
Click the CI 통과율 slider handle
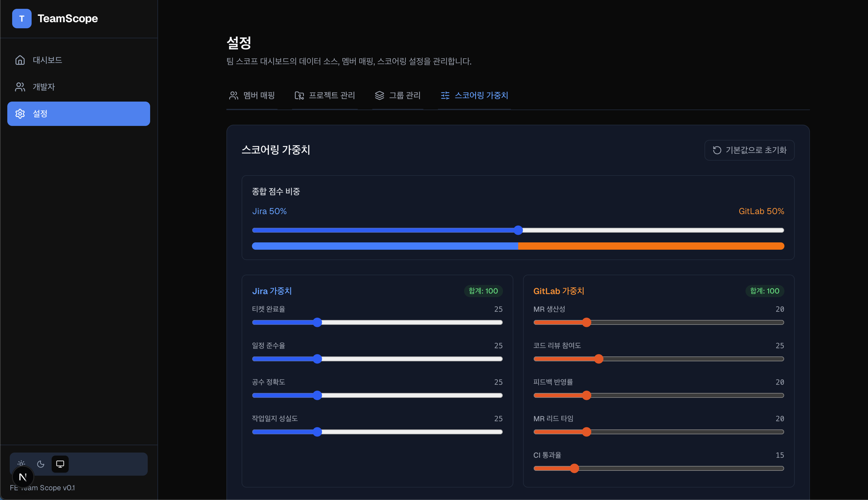[x=575, y=468]
